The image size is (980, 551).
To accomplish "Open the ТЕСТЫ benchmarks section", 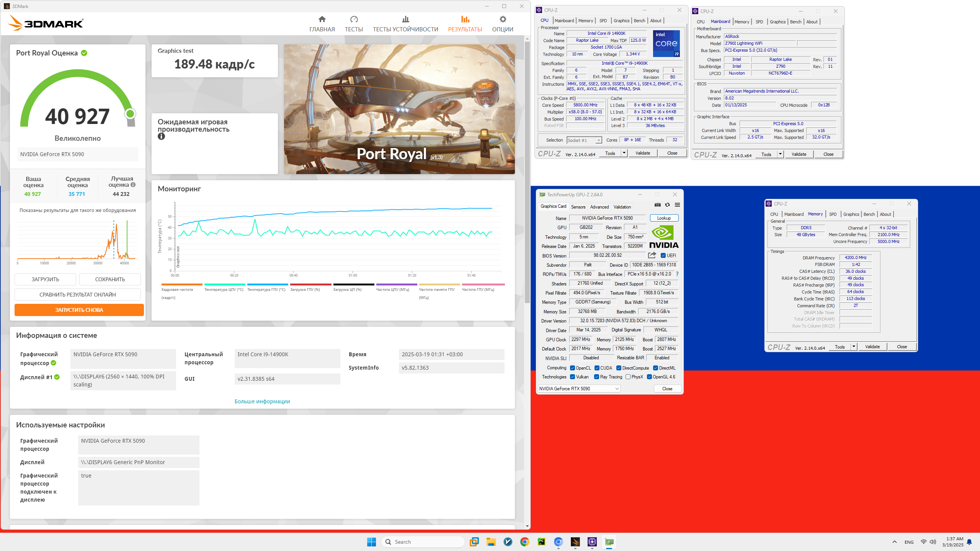I will coord(354,24).
